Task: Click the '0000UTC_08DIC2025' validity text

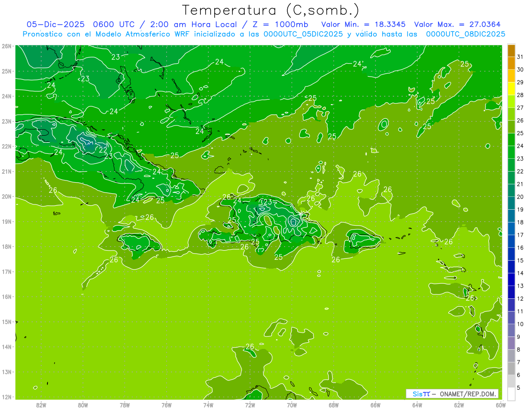Action: [465, 34]
